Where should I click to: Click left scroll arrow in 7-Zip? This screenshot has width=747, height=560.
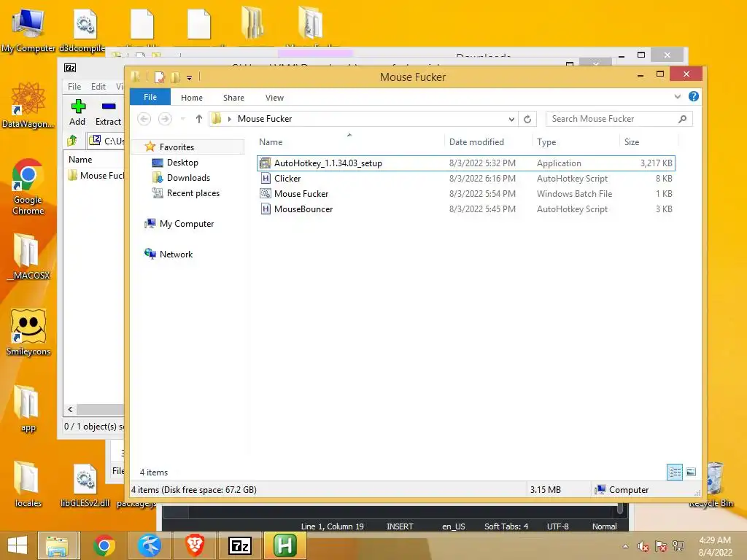tap(70, 409)
